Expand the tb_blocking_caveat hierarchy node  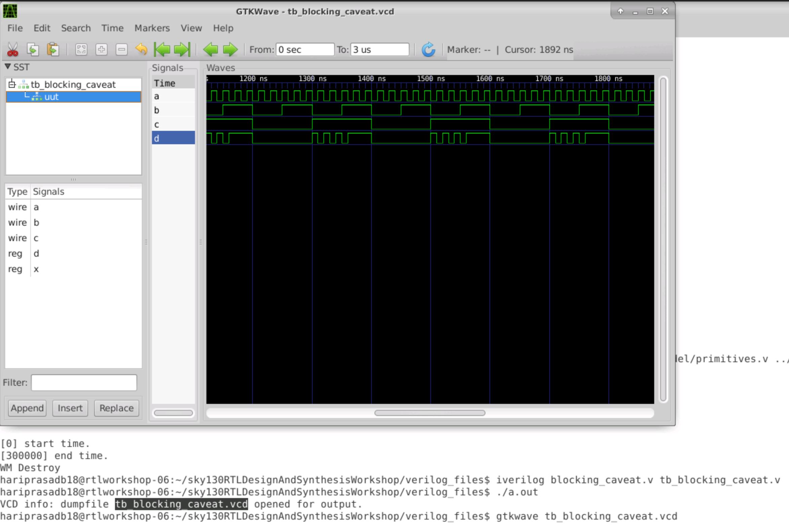coord(12,84)
